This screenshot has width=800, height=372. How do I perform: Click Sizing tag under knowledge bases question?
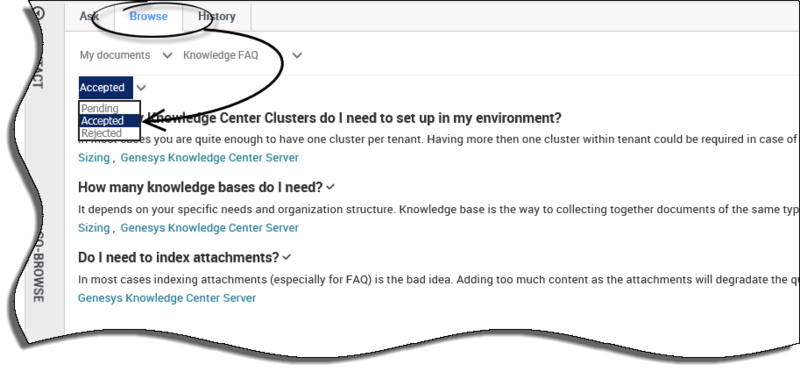tap(94, 228)
